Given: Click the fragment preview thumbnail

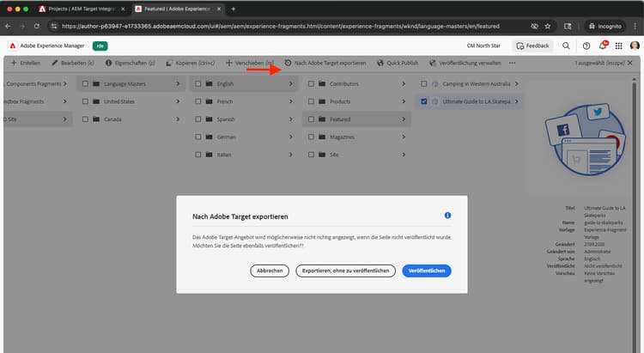Looking at the screenshot, I should coord(586,139).
